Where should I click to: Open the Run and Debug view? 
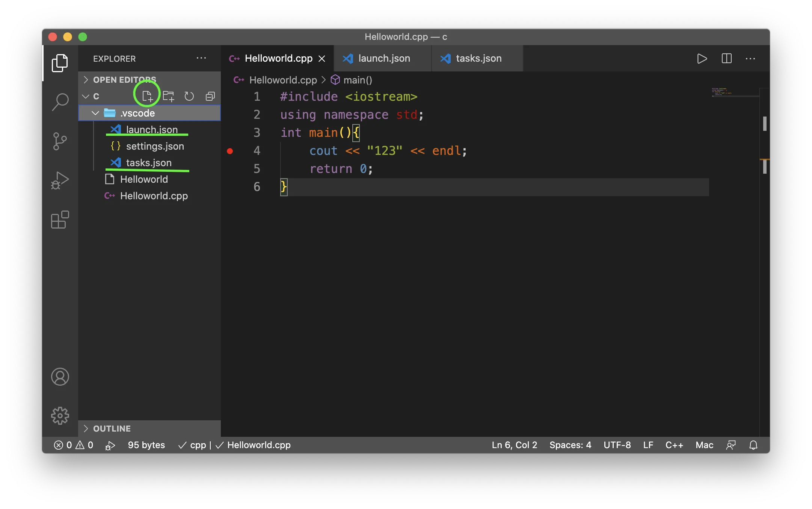tap(60, 180)
